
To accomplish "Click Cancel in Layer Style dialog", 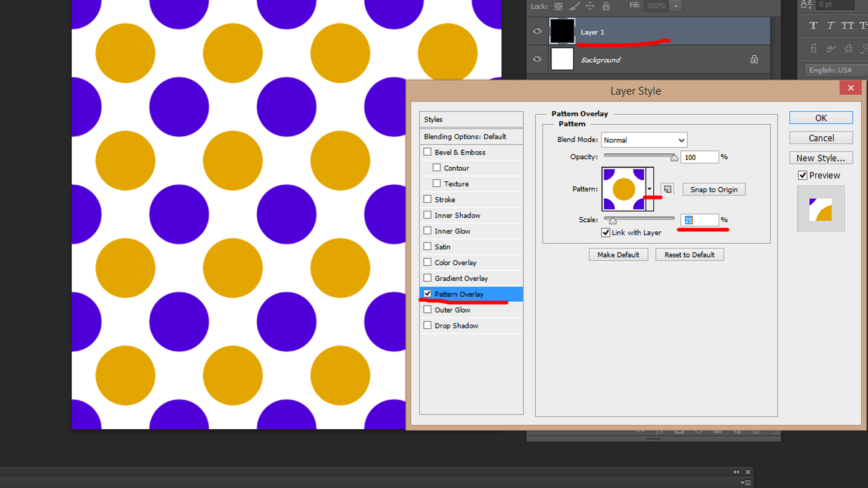I will pos(821,138).
